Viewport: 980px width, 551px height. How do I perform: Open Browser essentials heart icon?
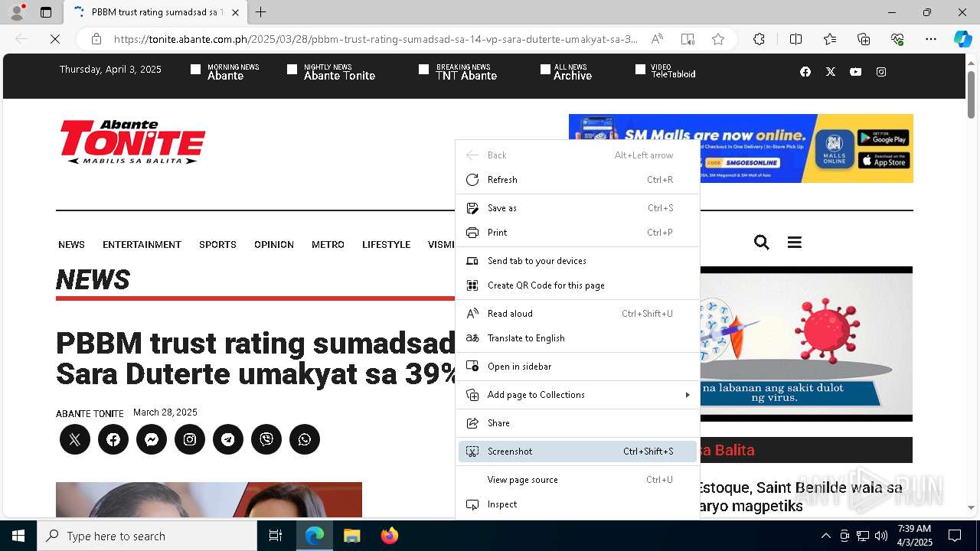pyautogui.click(x=897, y=39)
